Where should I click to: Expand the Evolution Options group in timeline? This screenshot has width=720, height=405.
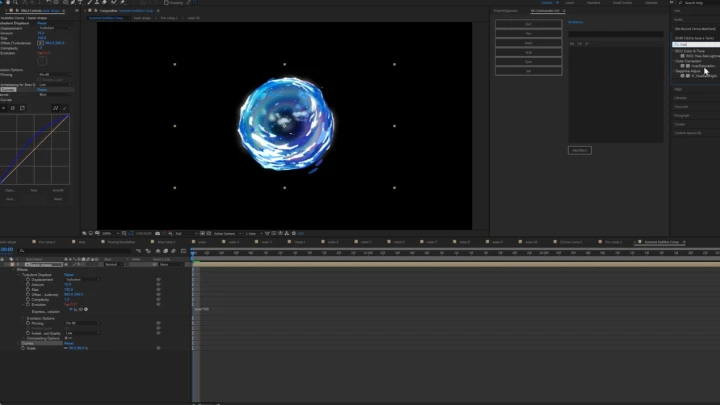click(x=23, y=318)
